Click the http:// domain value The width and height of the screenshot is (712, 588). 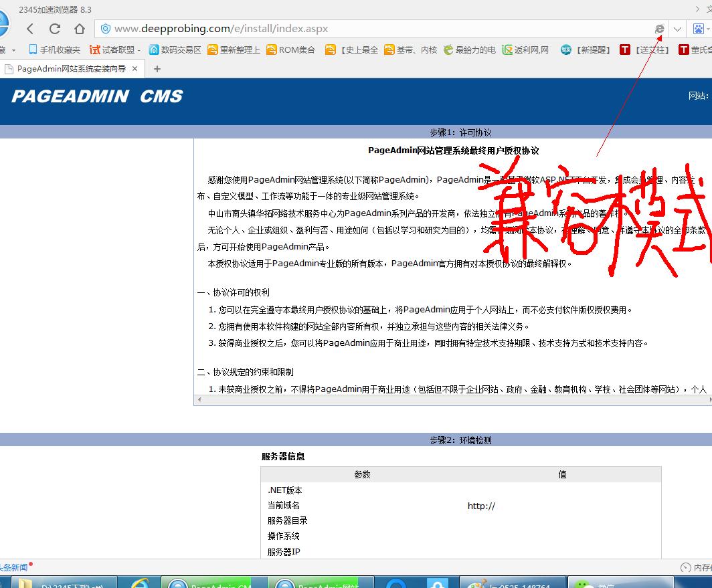point(481,506)
